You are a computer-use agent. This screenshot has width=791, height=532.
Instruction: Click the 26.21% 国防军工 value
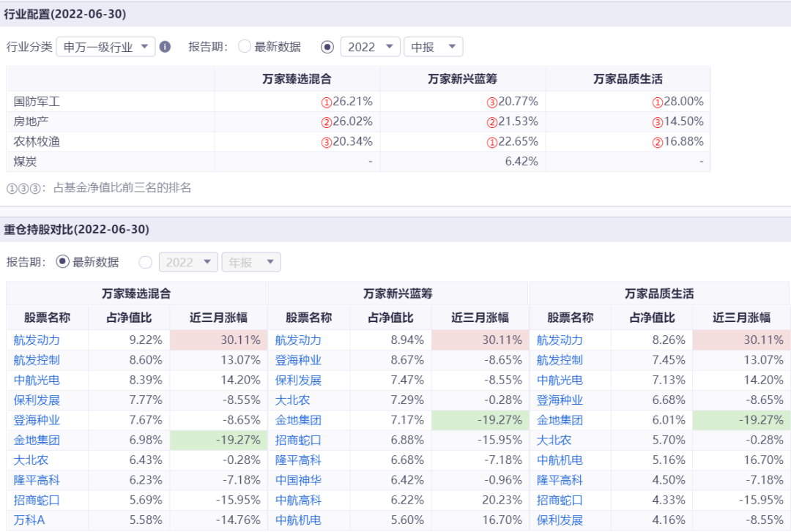coord(352,102)
